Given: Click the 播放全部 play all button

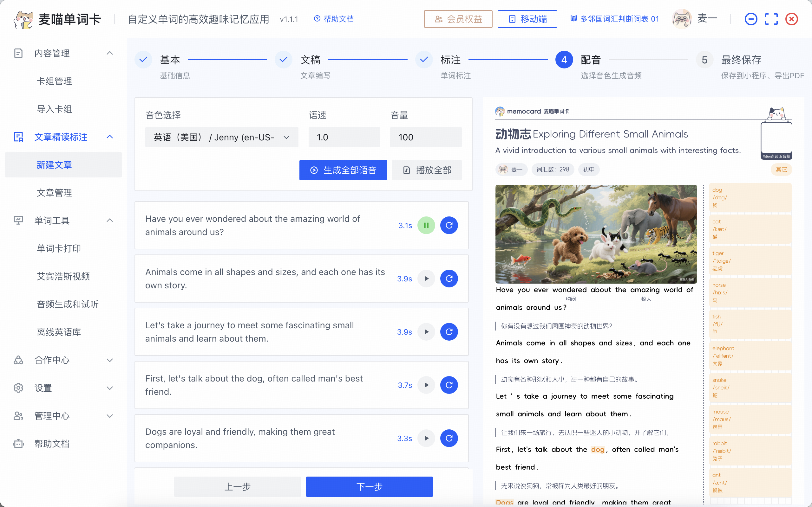Looking at the screenshot, I should 427,170.
